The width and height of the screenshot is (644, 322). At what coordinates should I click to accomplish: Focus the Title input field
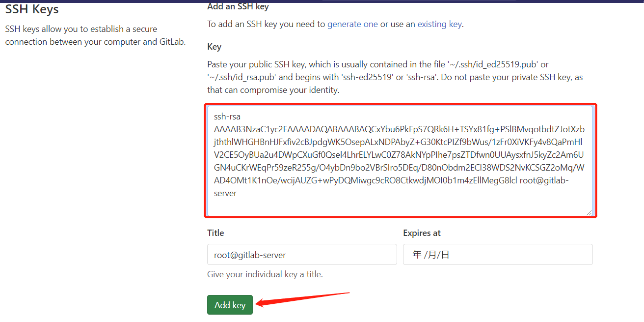click(x=302, y=255)
